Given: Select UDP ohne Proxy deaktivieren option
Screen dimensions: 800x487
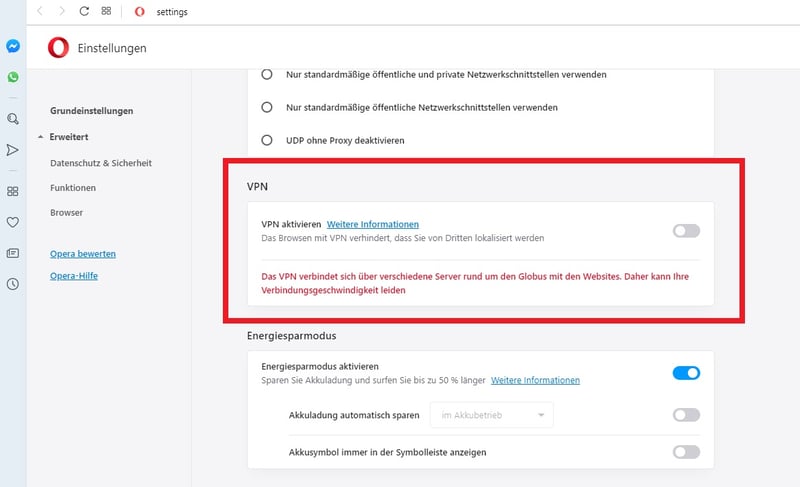Looking at the screenshot, I should 267,140.
